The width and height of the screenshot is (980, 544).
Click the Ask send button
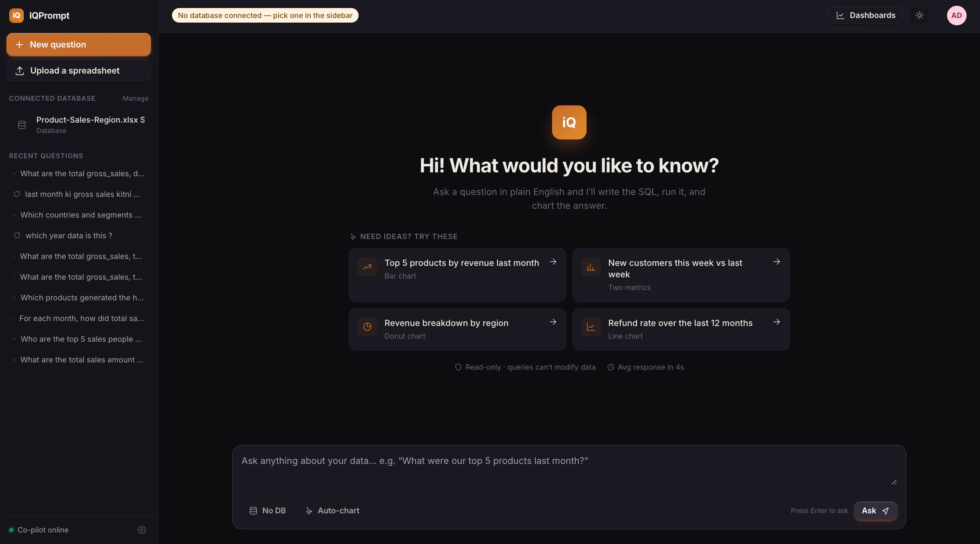(x=875, y=511)
